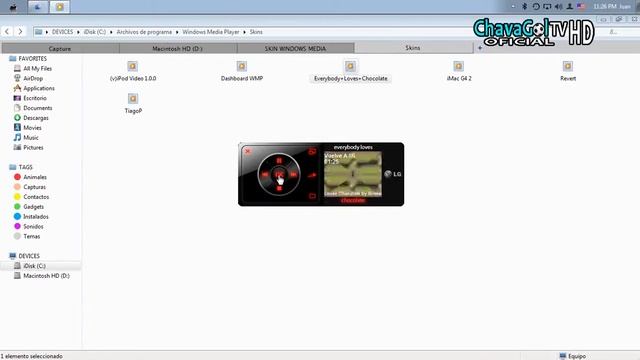Select the Skins tab
640x360 pixels.
tap(413, 48)
